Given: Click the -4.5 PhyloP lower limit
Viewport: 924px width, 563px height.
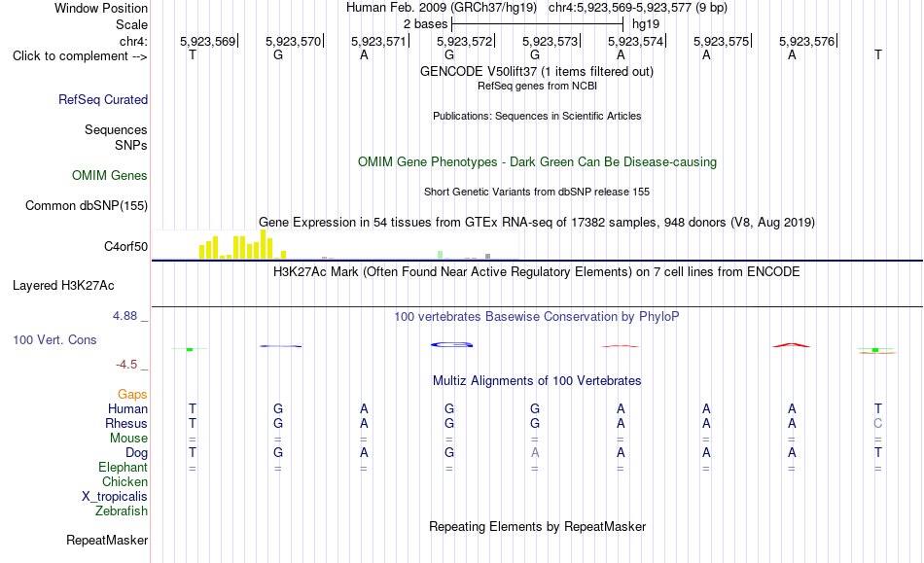Looking at the screenshot, I should pyautogui.click(x=126, y=365).
